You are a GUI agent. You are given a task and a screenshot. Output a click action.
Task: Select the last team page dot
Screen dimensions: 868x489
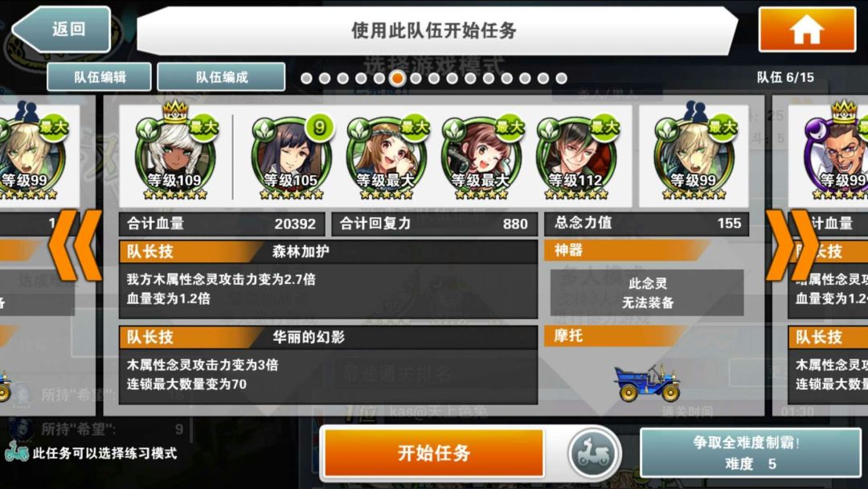point(561,79)
